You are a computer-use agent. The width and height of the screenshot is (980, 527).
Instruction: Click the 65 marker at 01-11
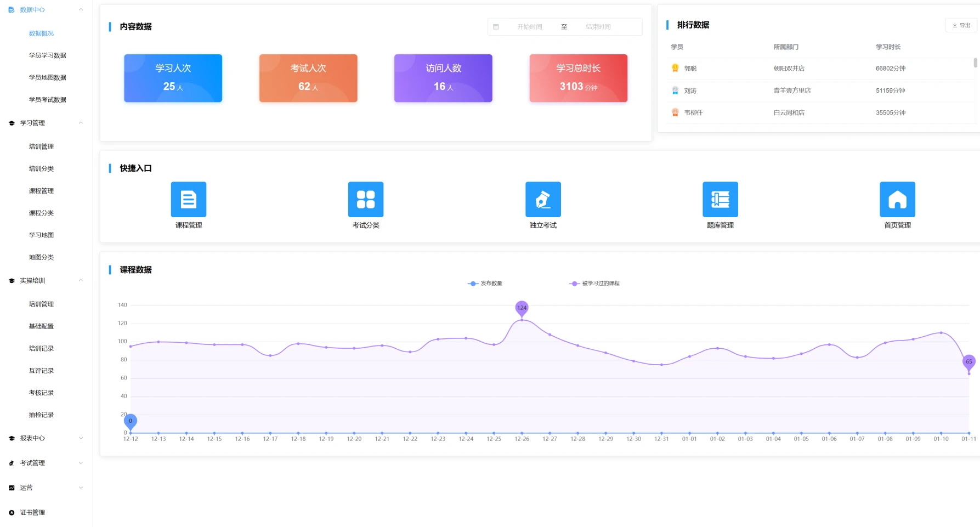pyautogui.click(x=969, y=362)
